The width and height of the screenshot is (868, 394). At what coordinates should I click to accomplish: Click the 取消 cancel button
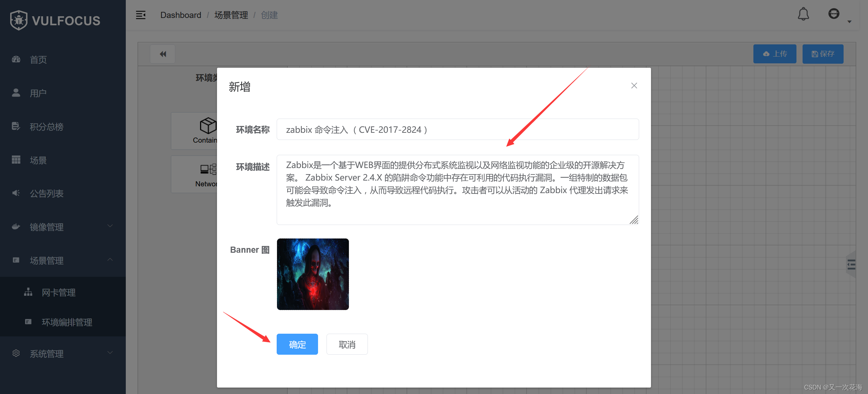click(347, 344)
